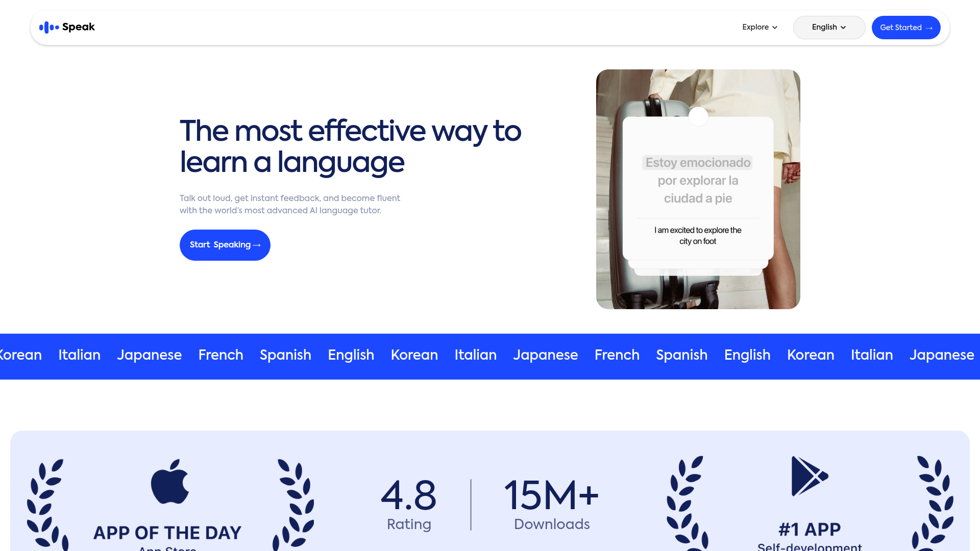The width and height of the screenshot is (980, 551).
Task: Click the arrow icon inside Get Started button
Action: pyautogui.click(x=930, y=28)
